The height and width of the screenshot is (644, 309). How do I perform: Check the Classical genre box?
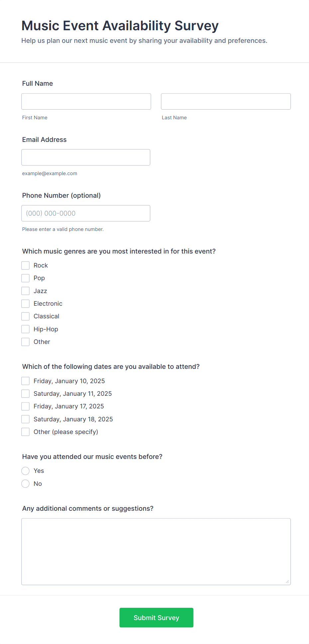coord(26,316)
